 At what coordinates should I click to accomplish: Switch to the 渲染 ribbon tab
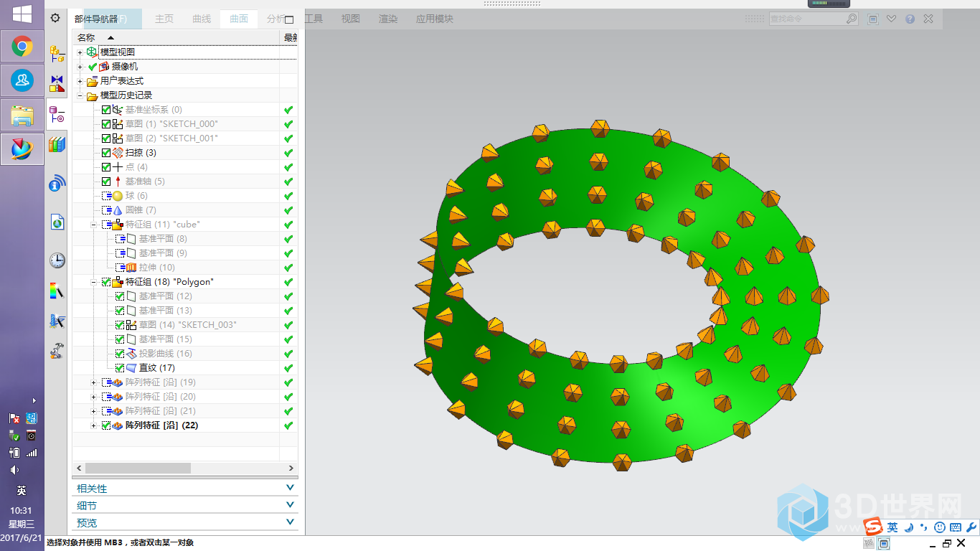point(388,19)
